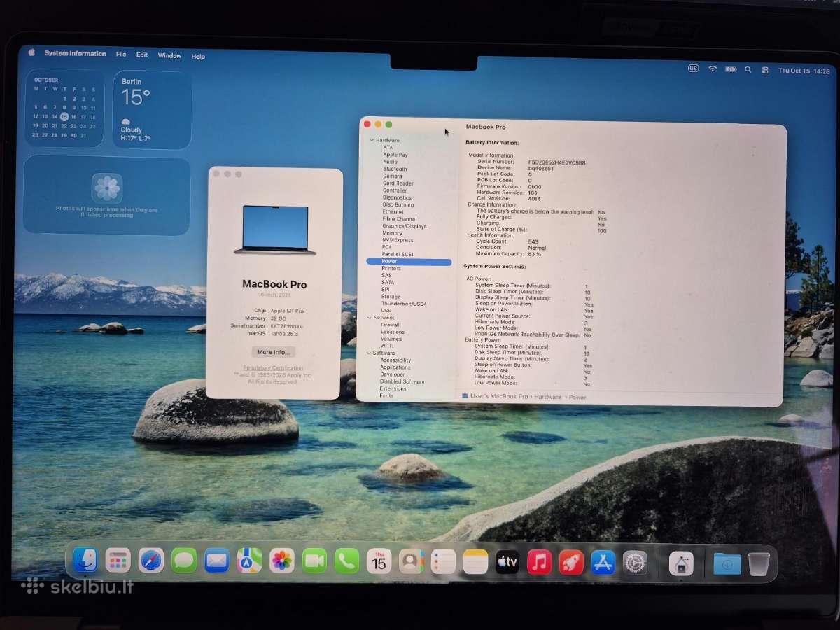Open Control Center from the menu bar

pyautogui.click(x=765, y=70)
